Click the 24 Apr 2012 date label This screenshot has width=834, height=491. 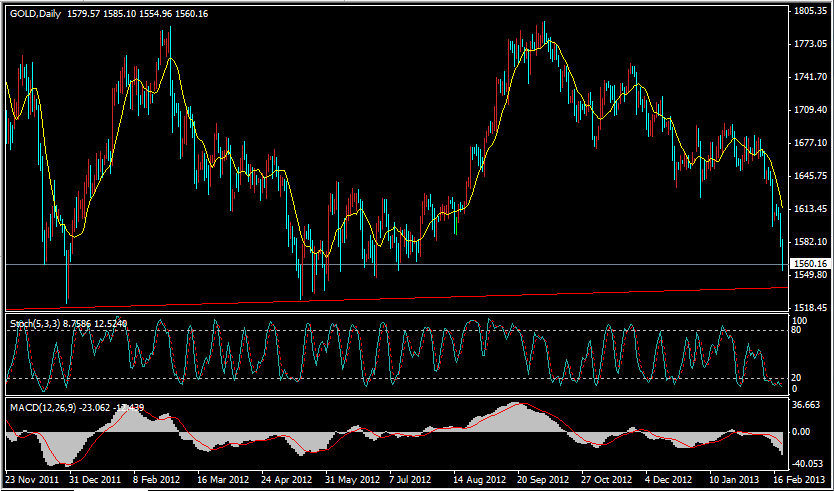point(286,480)
